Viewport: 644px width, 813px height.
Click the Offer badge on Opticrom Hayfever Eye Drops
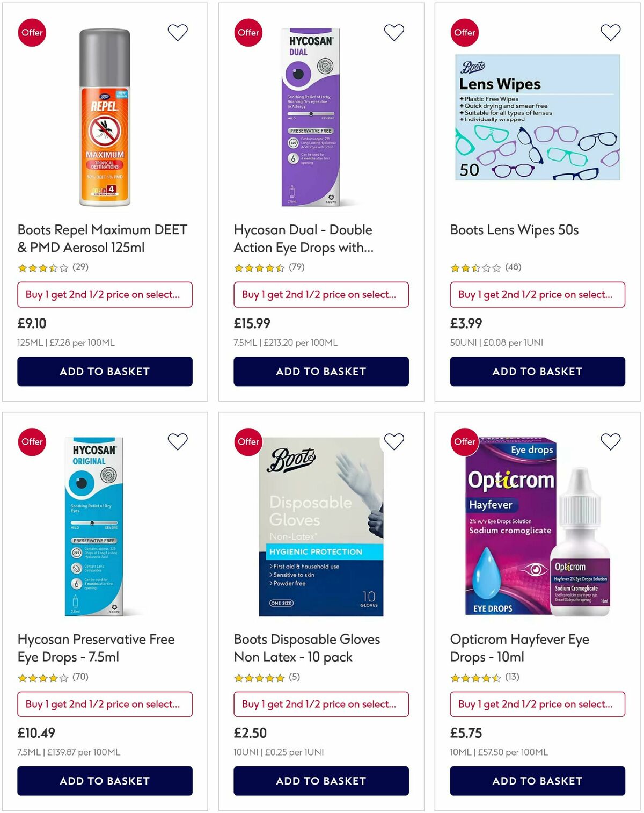465,441
